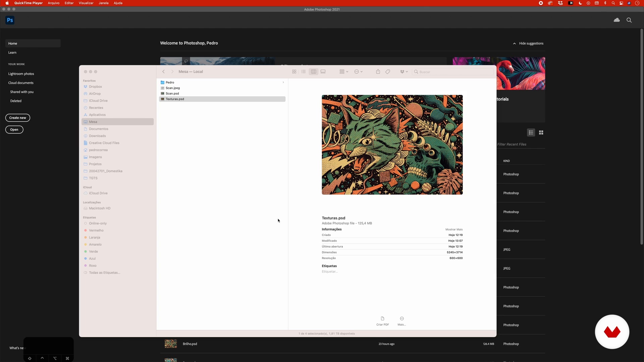The width and height of the screenshot is (644, 362).
Task: Open TGTS folder in sidebar
Action: click(x=117, y=178)
